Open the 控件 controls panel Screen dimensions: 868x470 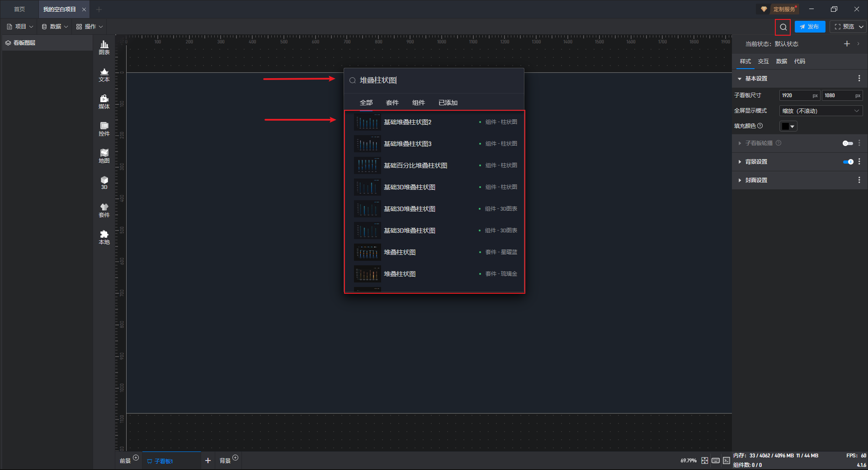(x=104, y=129)
